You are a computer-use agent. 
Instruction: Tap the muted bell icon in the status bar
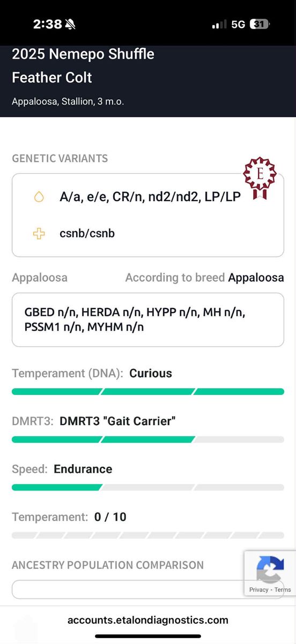[70, 24]
